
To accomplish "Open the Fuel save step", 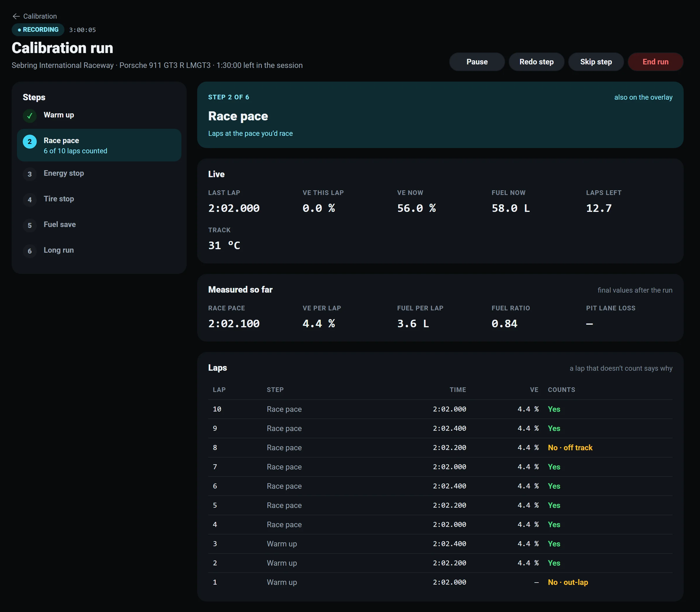I will pos(99,225).
